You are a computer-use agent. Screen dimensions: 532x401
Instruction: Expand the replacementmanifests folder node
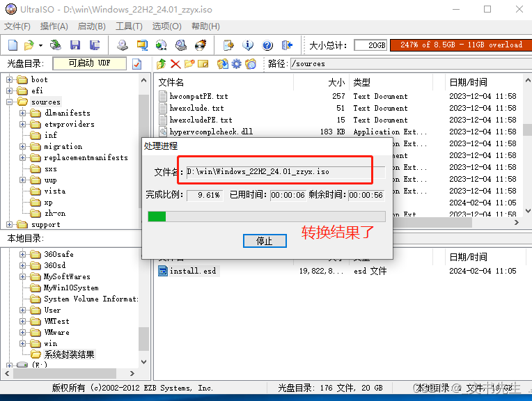click(x=22, y=158)
